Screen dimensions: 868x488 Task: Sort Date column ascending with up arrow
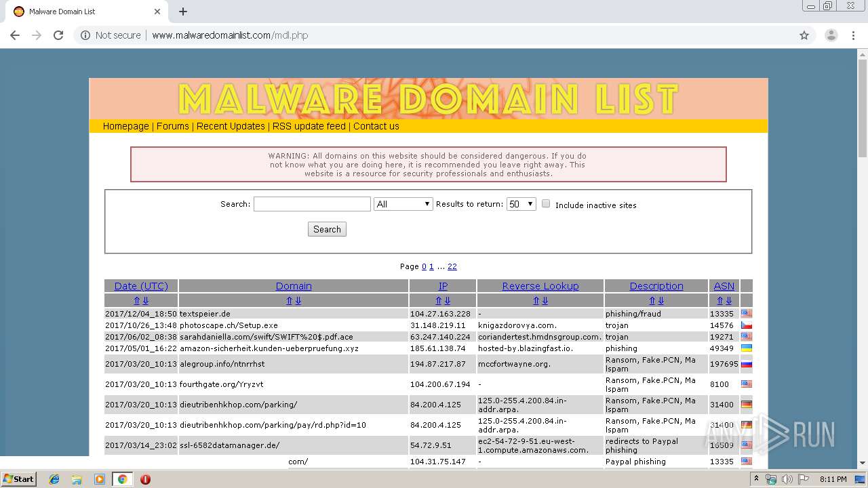click(137, 300)
